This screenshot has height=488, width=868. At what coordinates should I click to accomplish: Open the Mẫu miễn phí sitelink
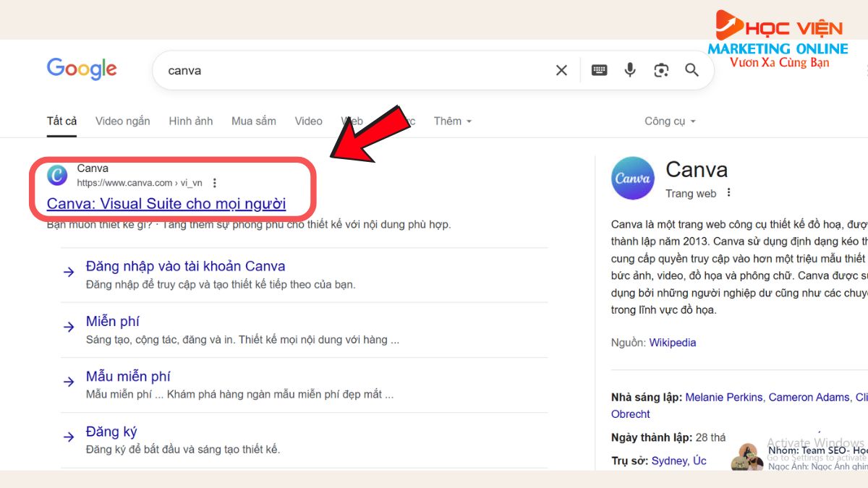[128, 376]
